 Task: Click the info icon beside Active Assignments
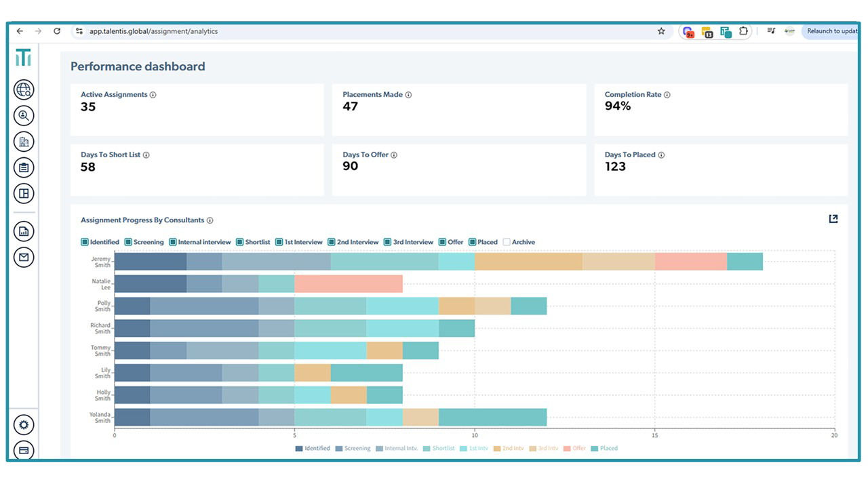153,95
